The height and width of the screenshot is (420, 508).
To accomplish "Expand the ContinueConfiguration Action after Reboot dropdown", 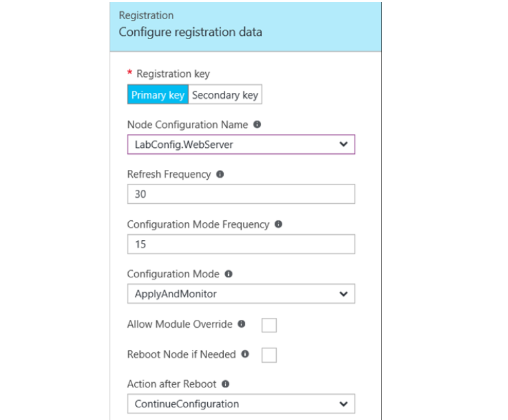I will pyautogui.click(x=343, y=403).
